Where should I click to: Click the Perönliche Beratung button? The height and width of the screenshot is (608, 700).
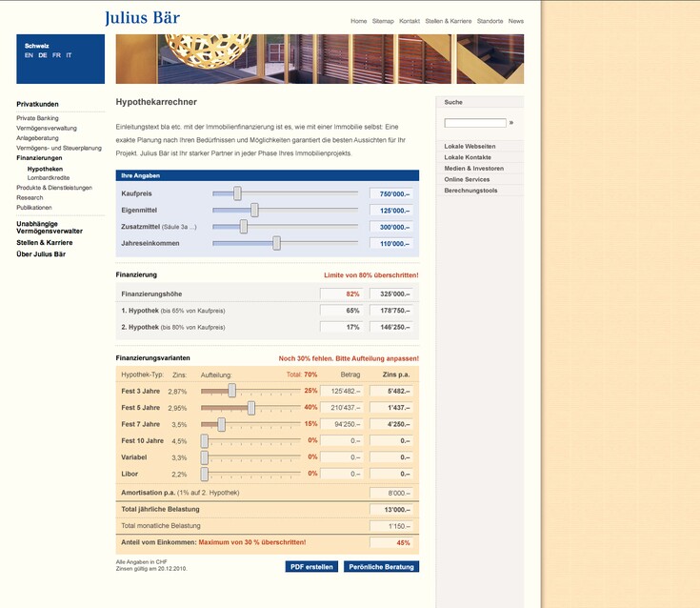coord(381,566)
